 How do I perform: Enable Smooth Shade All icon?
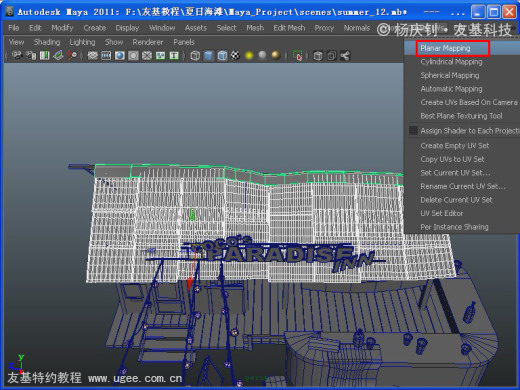209,55
